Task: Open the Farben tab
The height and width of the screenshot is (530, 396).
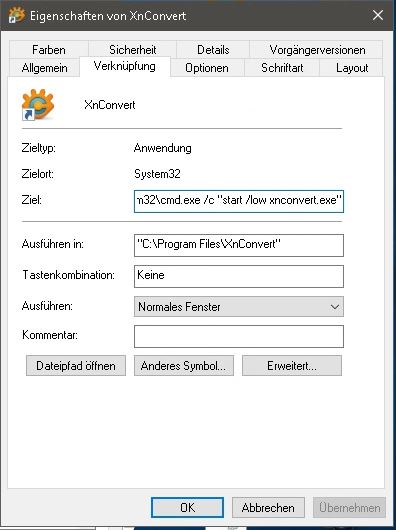Action: (x=49, y=49)
